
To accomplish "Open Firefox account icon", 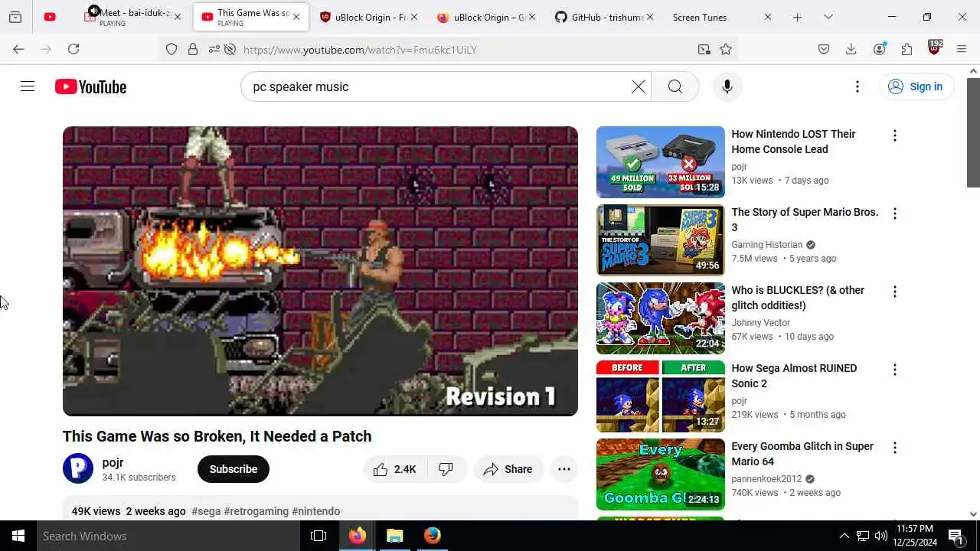I will tap(879, 49).
